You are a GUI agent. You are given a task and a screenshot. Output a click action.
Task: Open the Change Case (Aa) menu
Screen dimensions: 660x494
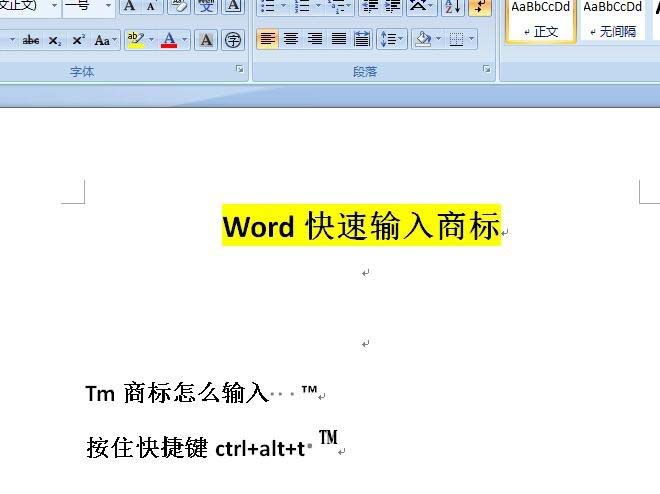[105, 40]
